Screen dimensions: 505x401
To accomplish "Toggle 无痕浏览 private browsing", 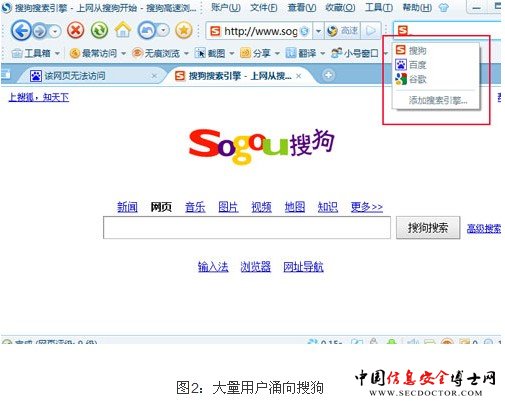I will [x=156, y=53].
